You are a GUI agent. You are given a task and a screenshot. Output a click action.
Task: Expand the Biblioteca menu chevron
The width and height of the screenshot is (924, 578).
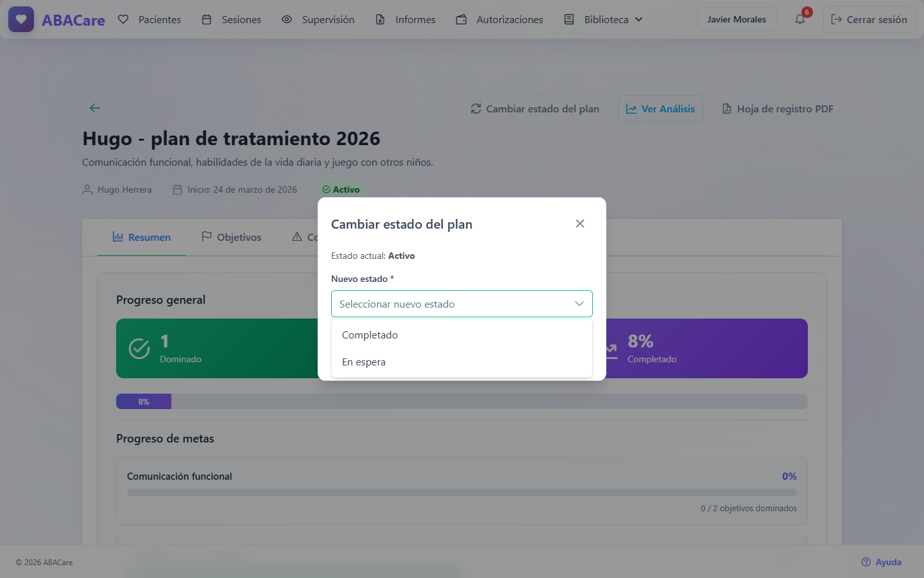(x=639, y=19)
